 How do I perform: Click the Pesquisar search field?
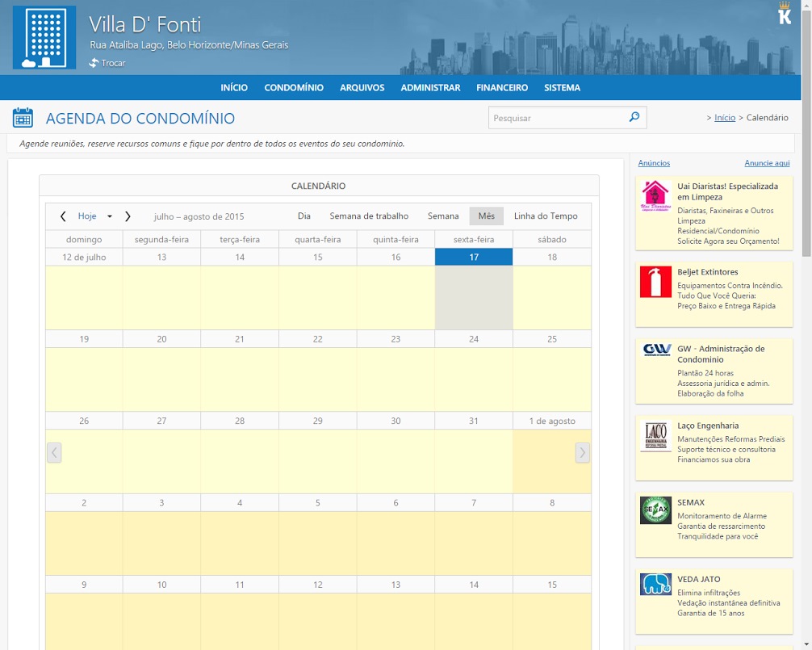557,118
